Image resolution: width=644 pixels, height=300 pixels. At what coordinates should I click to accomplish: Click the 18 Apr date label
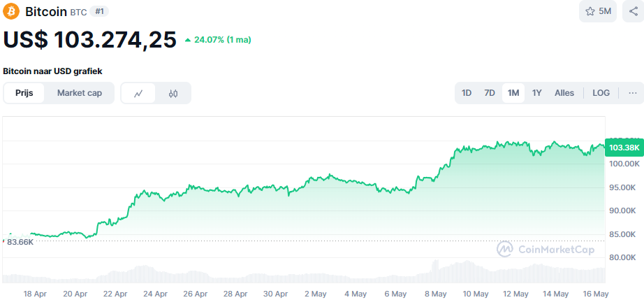coord(35,294)
